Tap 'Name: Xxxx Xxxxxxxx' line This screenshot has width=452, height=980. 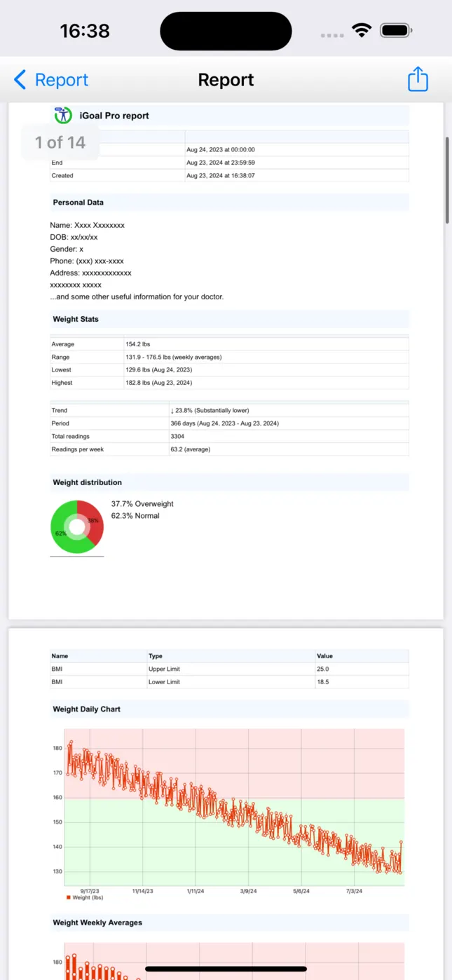(x=88, y=226)
